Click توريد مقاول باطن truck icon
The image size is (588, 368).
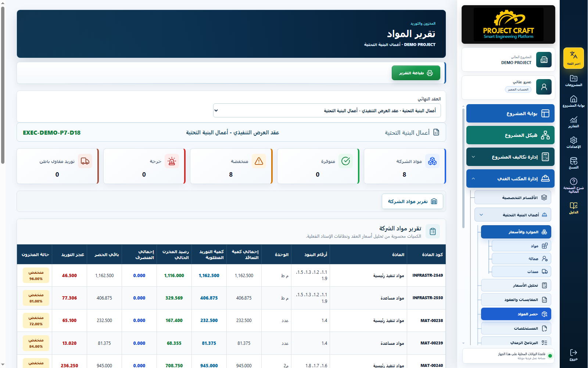pos(85,161)
